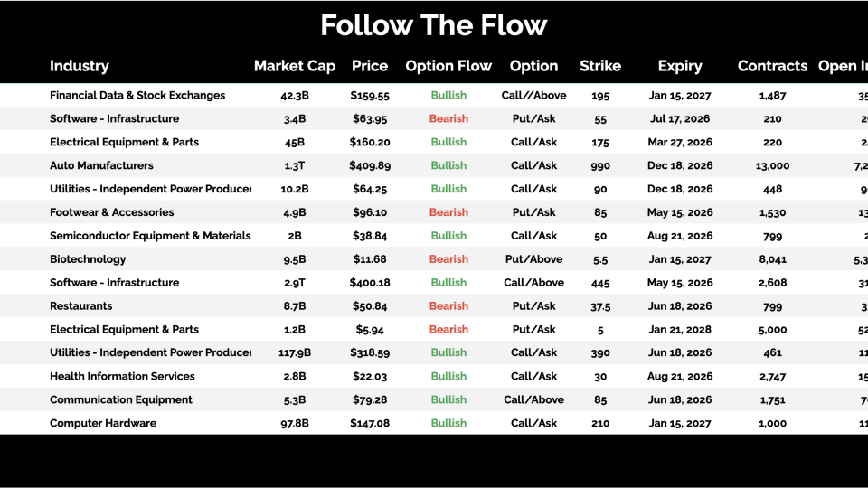
Task: Click the $409.89 price cell
Action: click(x=370, y=165)
